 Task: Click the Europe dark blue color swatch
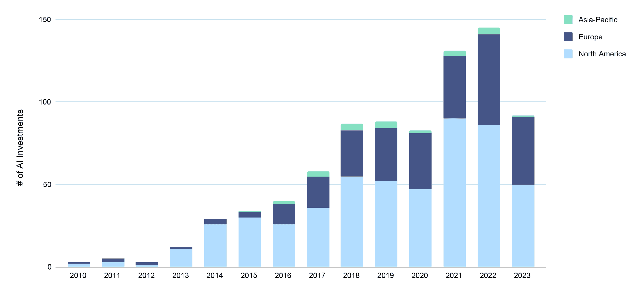568,37
